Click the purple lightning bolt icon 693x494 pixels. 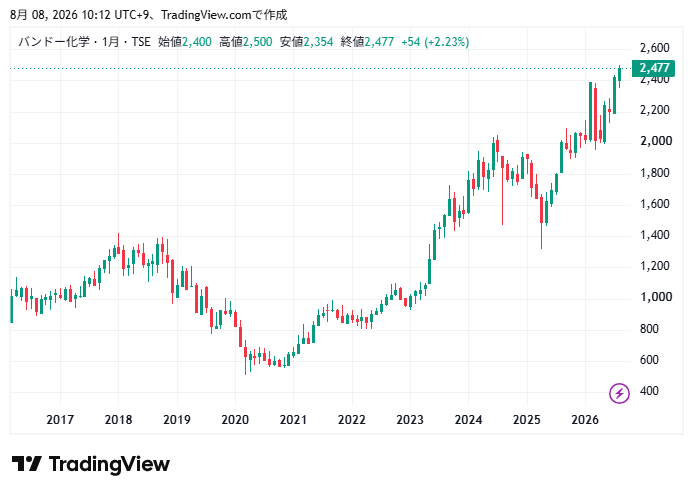[619, 393]
